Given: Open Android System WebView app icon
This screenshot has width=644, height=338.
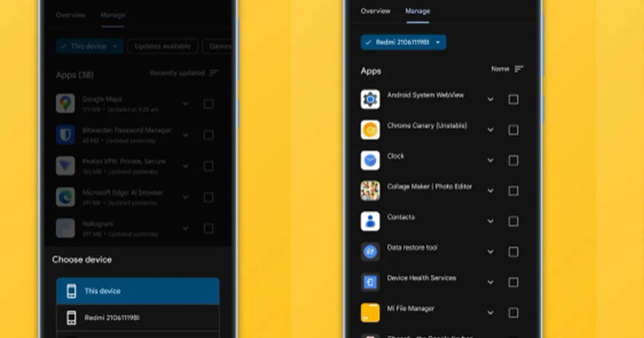Looking at the screenshot, I should [370, 99].
